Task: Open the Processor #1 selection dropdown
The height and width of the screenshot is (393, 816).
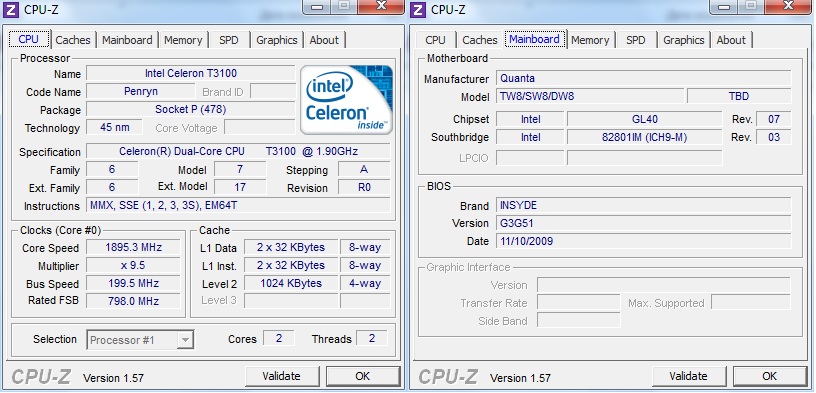Action: [141, 340]
